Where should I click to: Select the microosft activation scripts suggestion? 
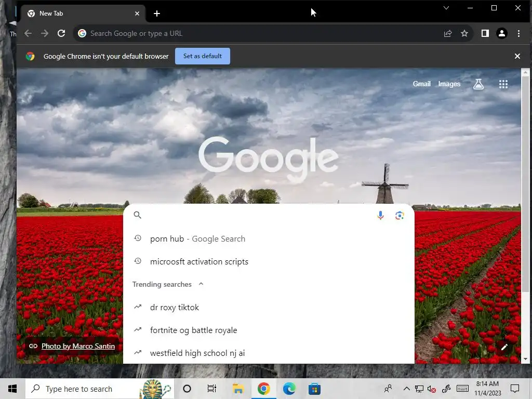coord(269,262)
